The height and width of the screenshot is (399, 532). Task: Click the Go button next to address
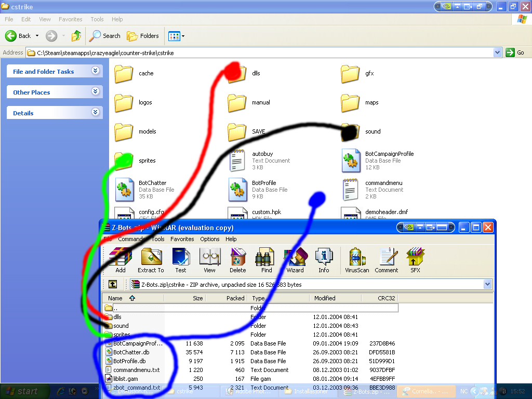[x=515, y=52]
